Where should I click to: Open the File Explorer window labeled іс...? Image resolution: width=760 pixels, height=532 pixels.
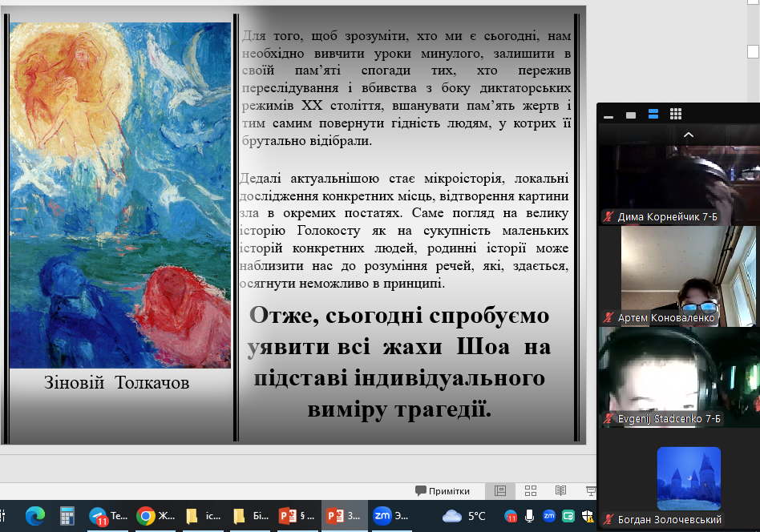click(203, 516)
